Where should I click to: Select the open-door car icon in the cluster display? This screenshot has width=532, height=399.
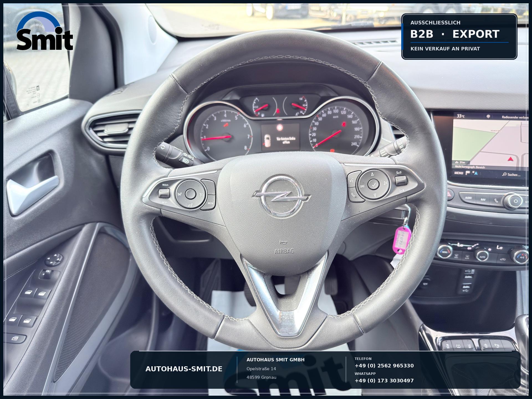point(267,141)
